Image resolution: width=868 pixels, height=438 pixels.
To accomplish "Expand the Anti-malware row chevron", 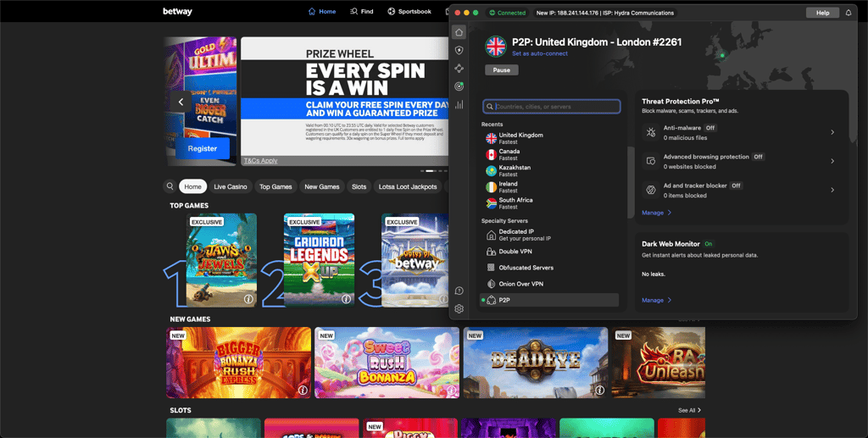I will (x=832, y=132).
